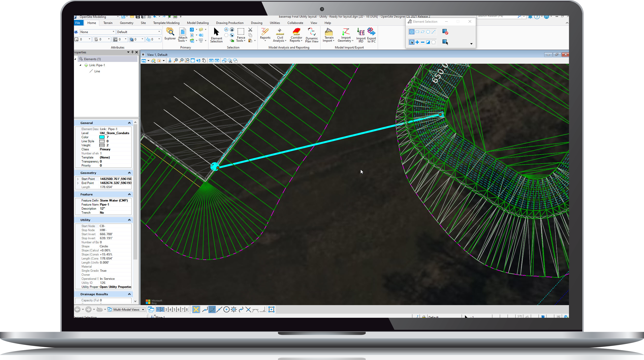Select the Zoom In tool in view toolbar
Image resolution: width=644 pixels, height=360 pixels.
176,61
